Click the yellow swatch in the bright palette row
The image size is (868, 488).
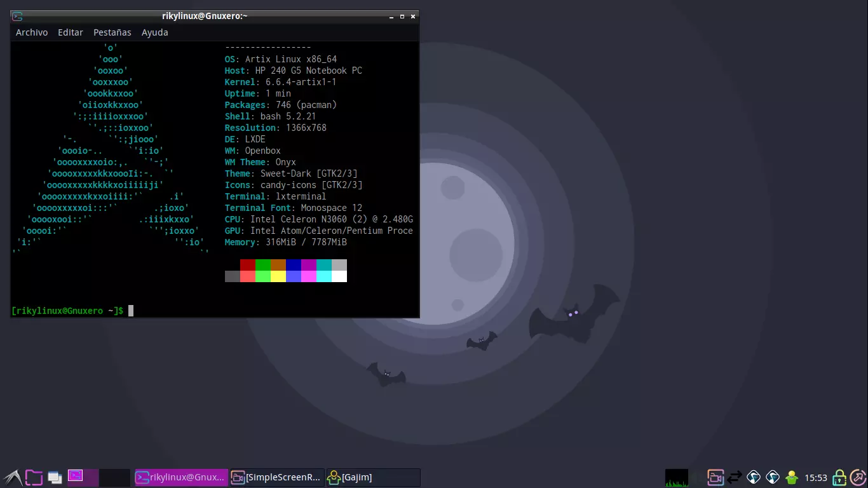(x=278, y=276)
